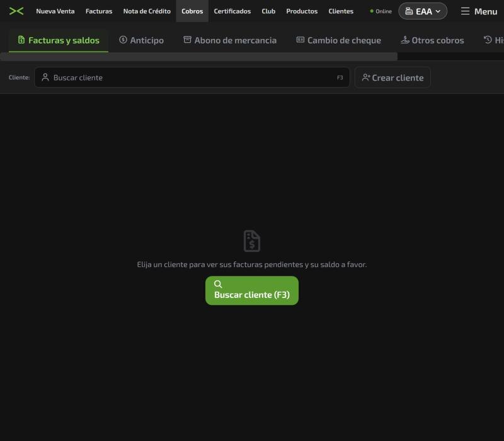Select the Cobros navigation item

pos(192,11)
